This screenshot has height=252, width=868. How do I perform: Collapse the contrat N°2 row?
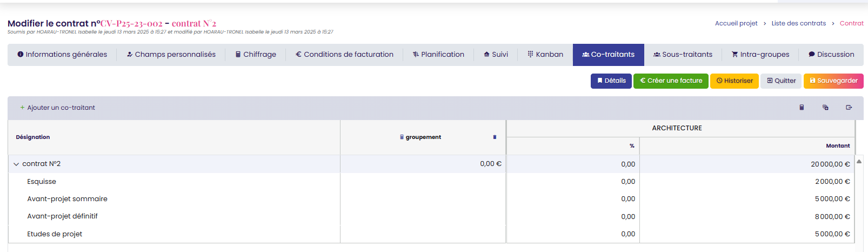click(x=16, y=164)
